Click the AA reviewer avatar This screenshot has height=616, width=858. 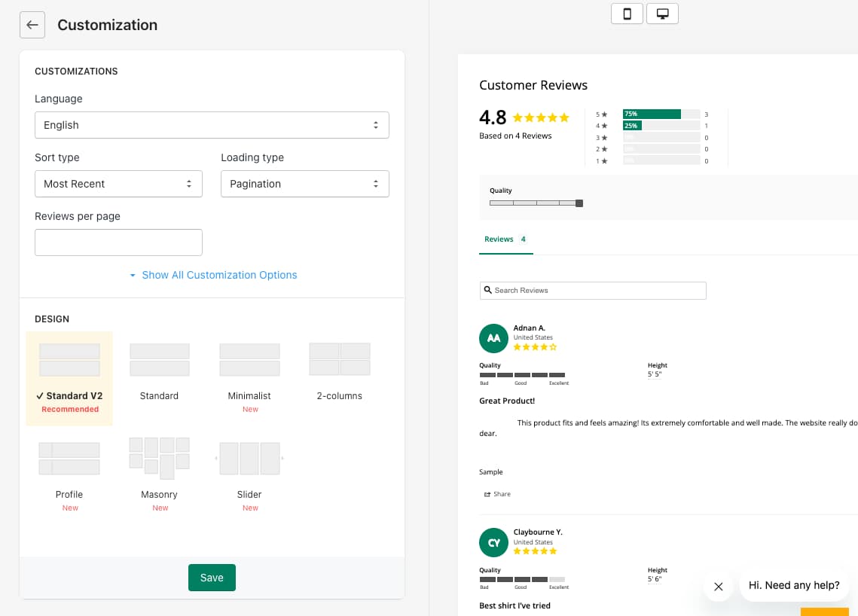click(493, 339)
